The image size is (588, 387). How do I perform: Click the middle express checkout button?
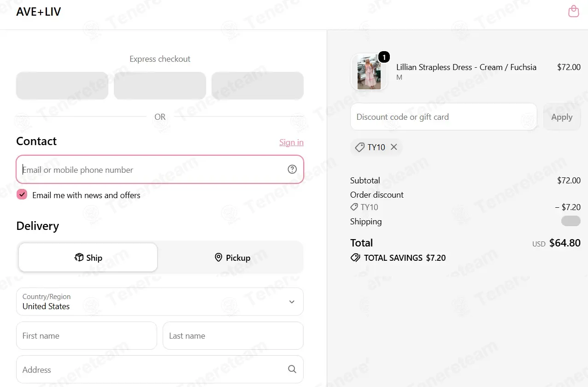[160, 86]
